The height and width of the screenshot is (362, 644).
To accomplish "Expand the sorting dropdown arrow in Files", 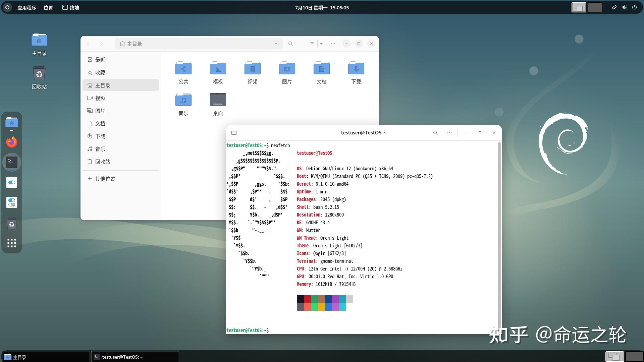I will pyautogui.click(x=321, y=44).
